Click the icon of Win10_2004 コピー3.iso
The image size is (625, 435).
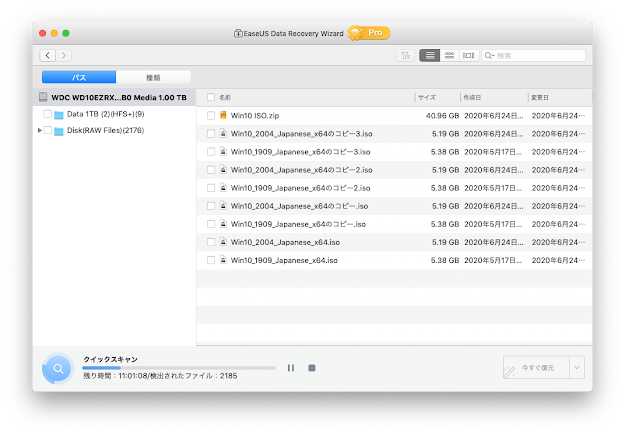pyautogui.click(x=223, y=133)
